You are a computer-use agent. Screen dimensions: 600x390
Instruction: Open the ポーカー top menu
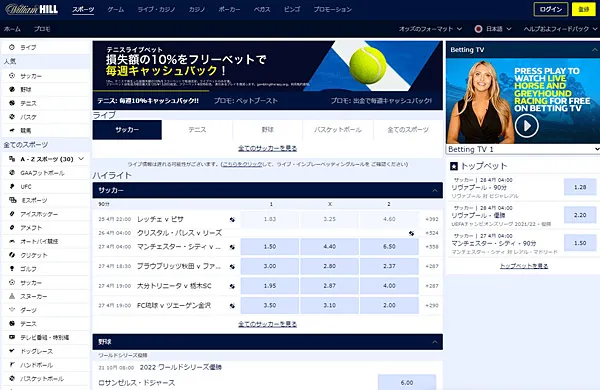[229, 10]
